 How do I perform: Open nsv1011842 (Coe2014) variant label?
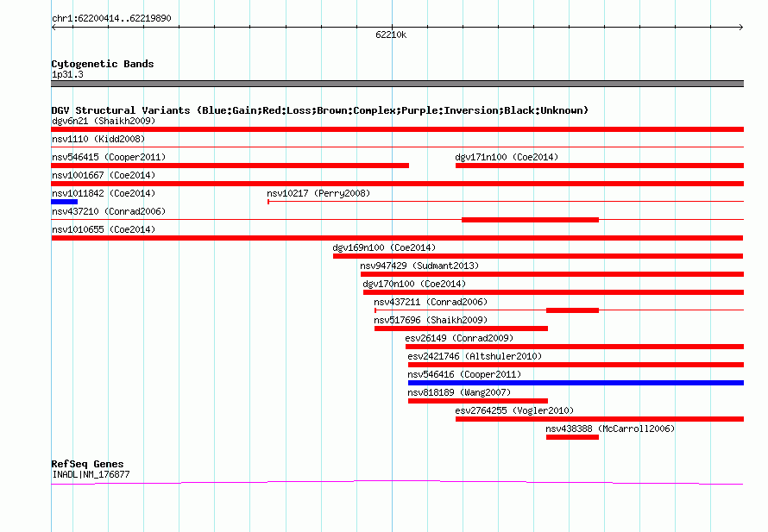104,193
